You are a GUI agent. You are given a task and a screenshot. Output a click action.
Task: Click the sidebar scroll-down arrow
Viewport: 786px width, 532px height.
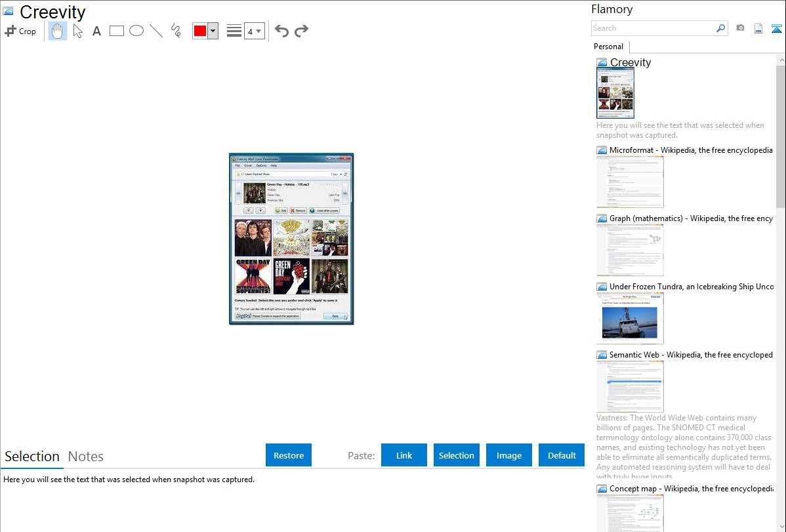(781, 527)
